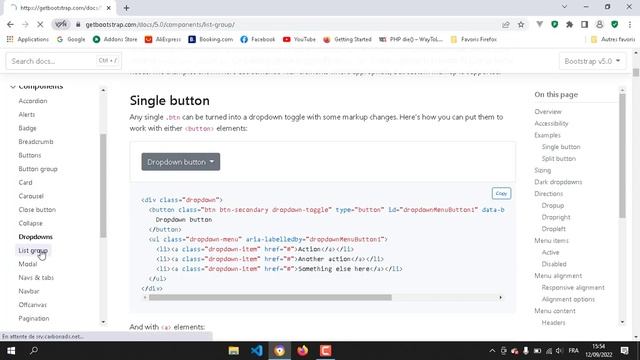Open Button group in the sidebar
Viewport: 640px width, 360px height.
coord(38,169)
